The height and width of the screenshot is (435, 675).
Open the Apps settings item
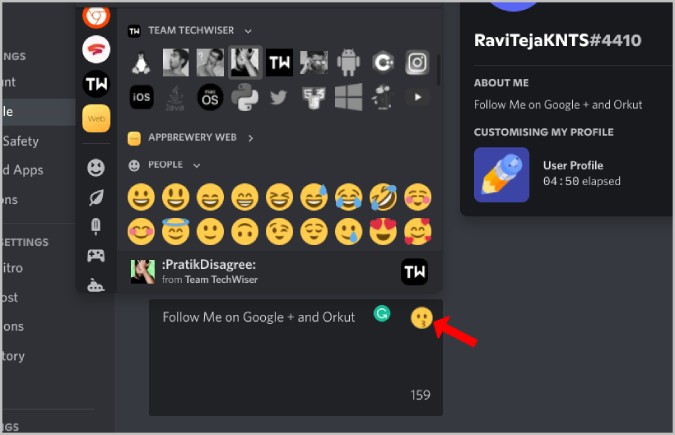23,170
